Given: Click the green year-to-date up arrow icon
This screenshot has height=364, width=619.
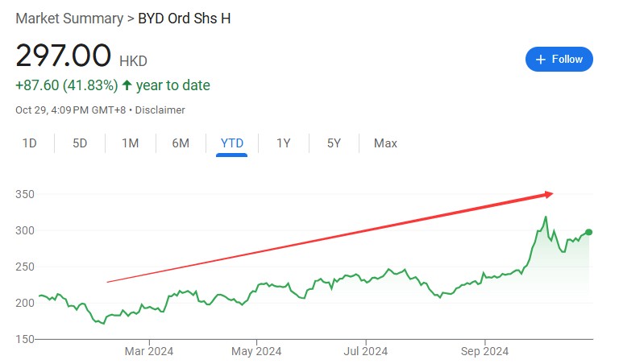Looking at the screenshot, I should tap(127, 85).
